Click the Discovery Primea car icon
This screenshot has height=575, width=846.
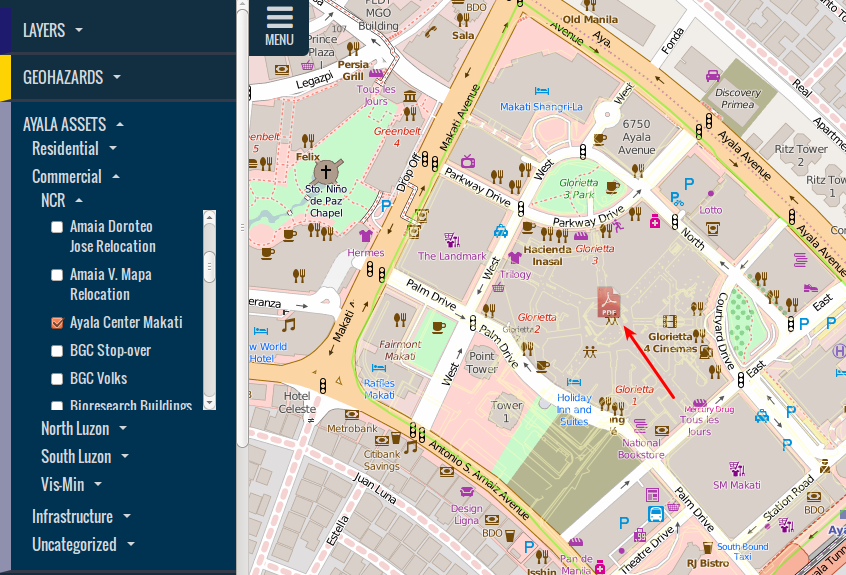pyautogui.click(x=713, y=76)
